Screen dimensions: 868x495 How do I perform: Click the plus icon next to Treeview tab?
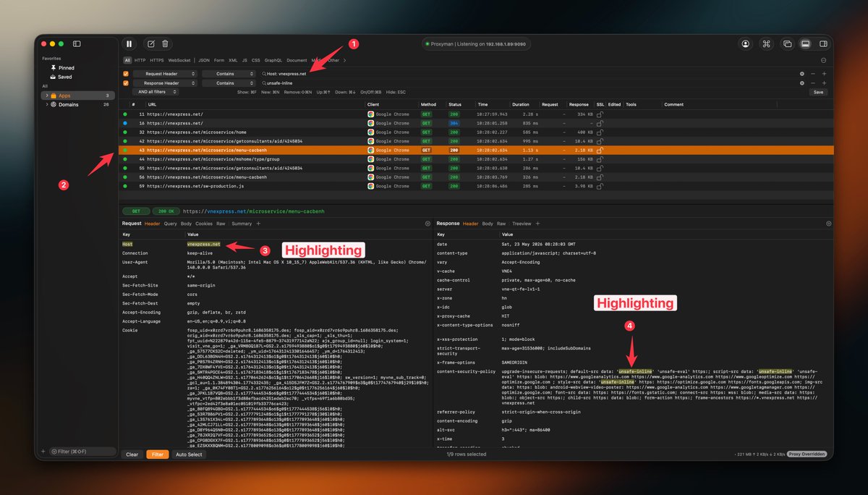coord(537,224)
